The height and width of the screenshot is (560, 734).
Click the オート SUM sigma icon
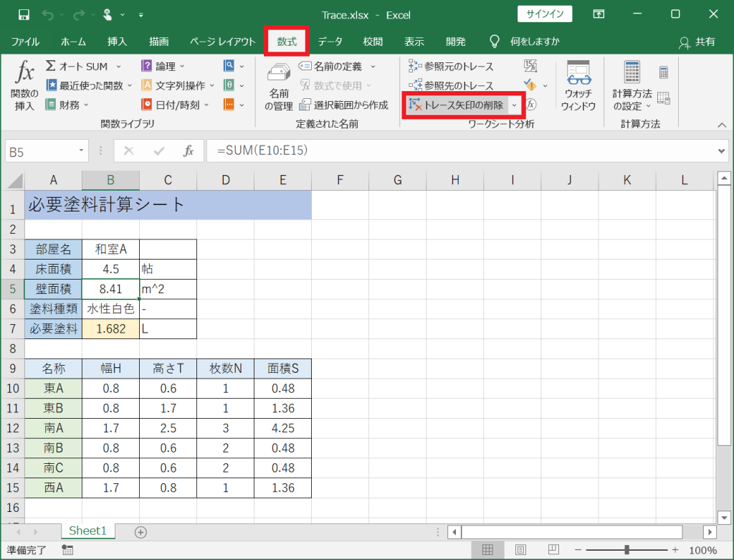tap(50, 66)
